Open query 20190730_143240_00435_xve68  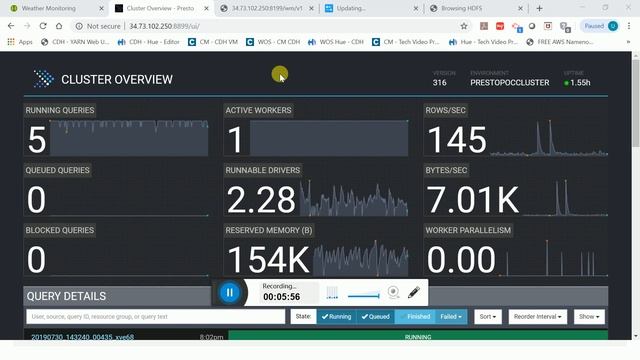point(82,337)
